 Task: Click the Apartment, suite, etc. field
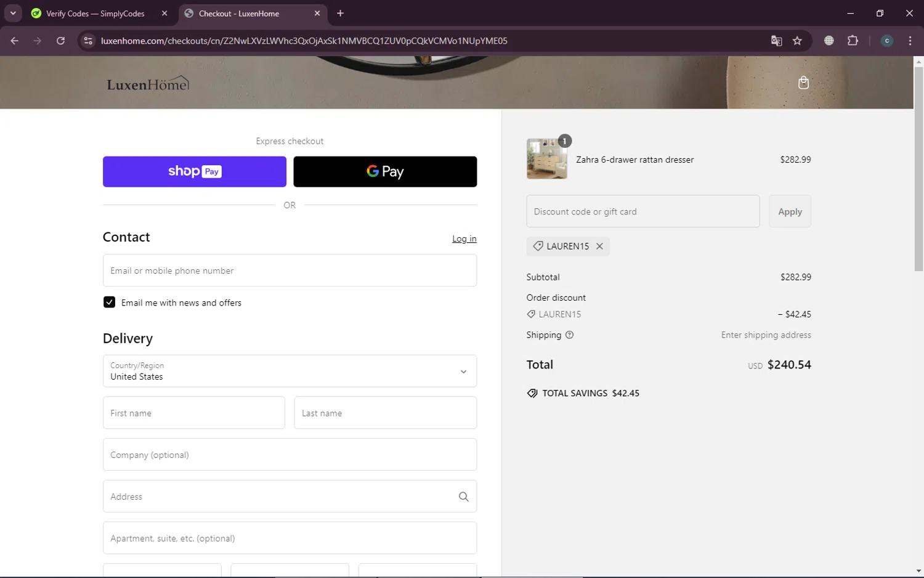[x=290, y=538]
